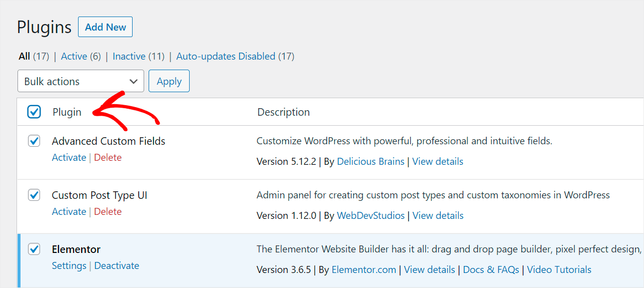
Task: Open Elementor Docs & FAQs link
Action: (491, 269)
